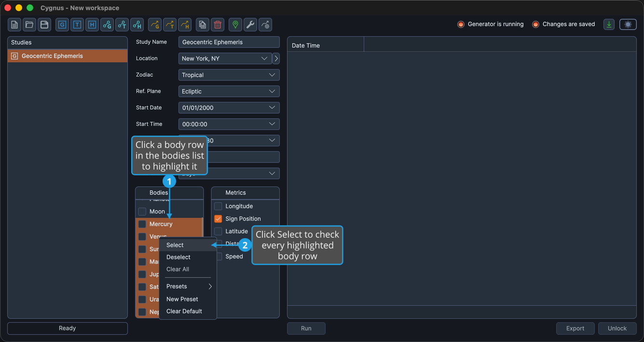The image size is (644, 342).
Task: Click the Bodies panel header
Action: coord(169,193)
